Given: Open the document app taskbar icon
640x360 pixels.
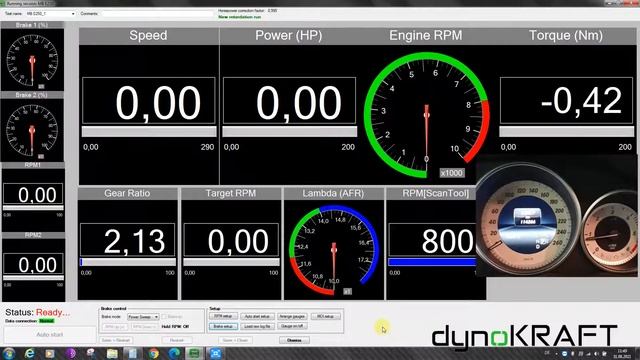Looking at the screenshot, I should [x=132, y=353].
